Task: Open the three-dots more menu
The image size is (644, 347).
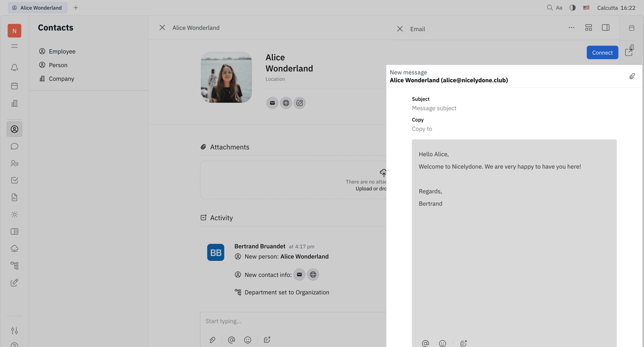Action: tap(572, 28)
